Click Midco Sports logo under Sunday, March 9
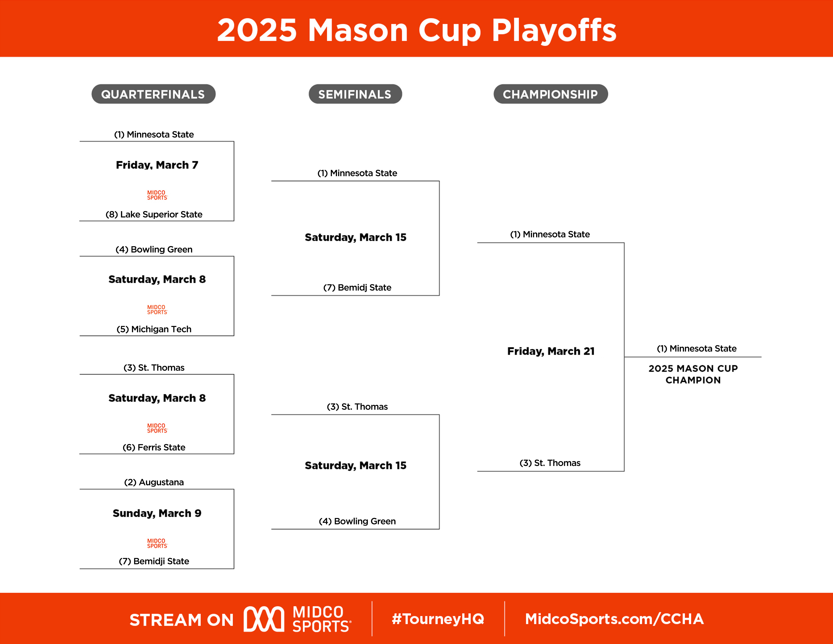 click(157, 543)
